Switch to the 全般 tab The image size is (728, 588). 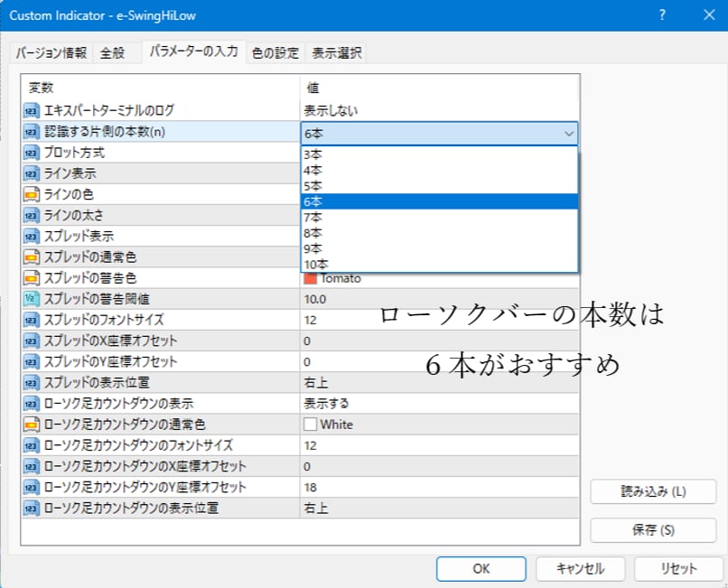113,52
